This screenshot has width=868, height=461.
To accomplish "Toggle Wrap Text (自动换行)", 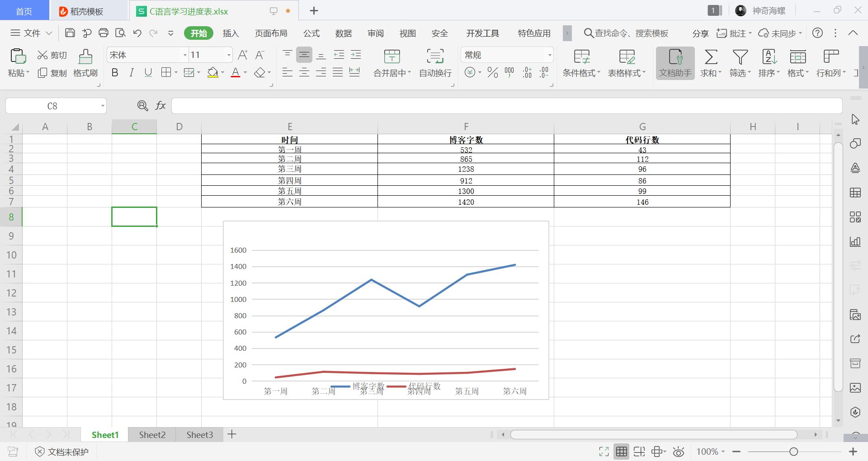I will (x=435, y=63).
